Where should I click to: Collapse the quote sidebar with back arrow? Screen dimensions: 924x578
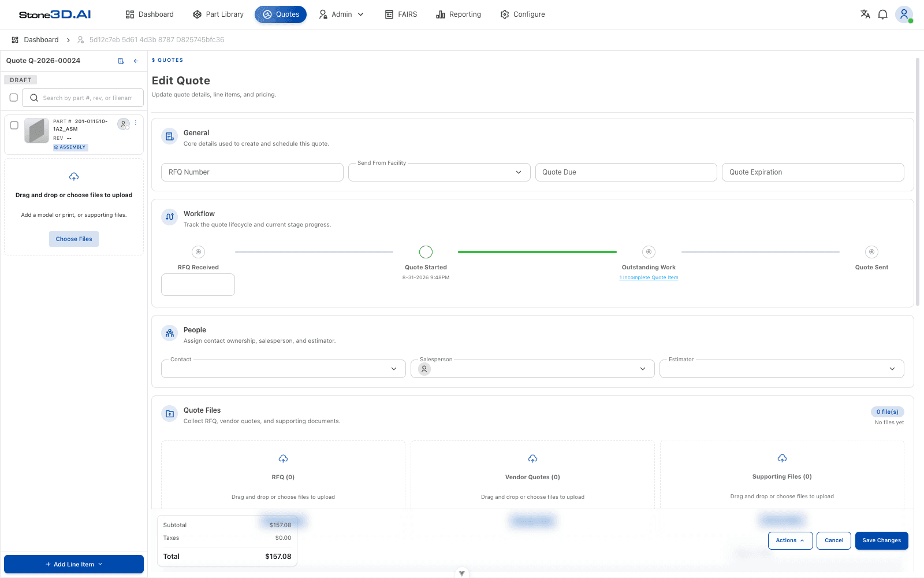coord(136,61)
